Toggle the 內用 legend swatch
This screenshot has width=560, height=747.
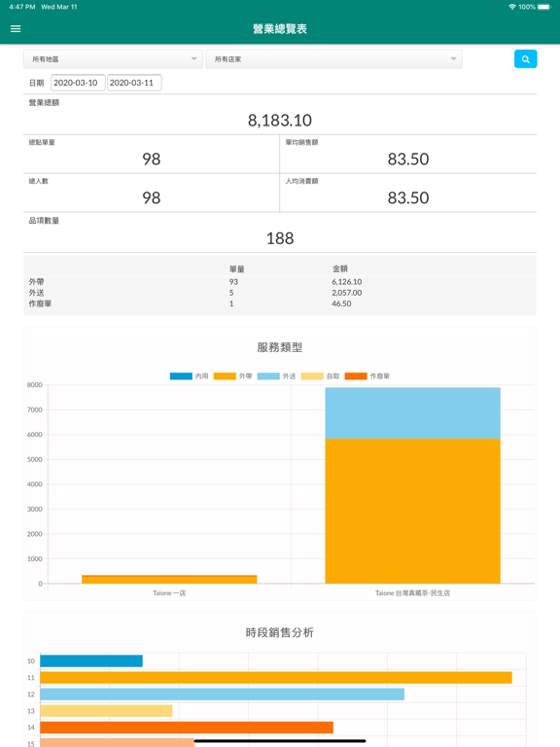181,376
